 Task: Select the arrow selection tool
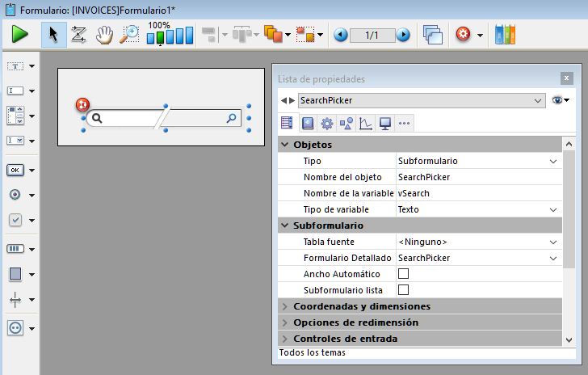(54, 35)
